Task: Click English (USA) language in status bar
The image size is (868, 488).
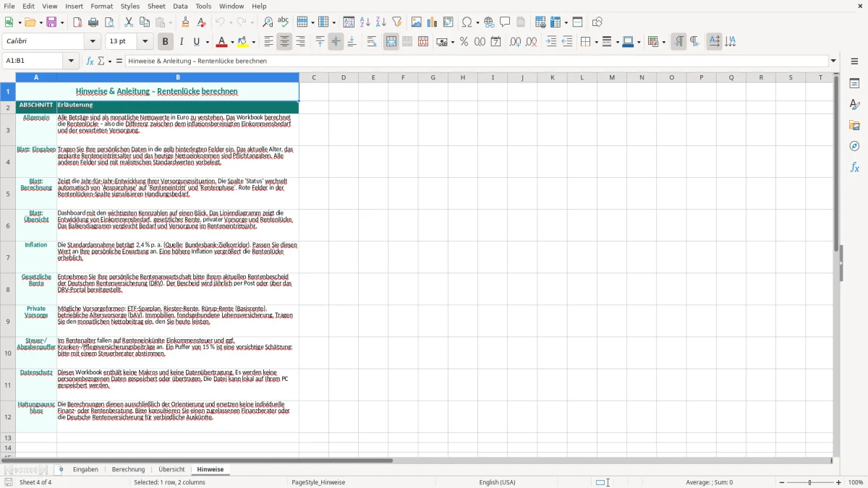Action: click(x=497, y=482)
